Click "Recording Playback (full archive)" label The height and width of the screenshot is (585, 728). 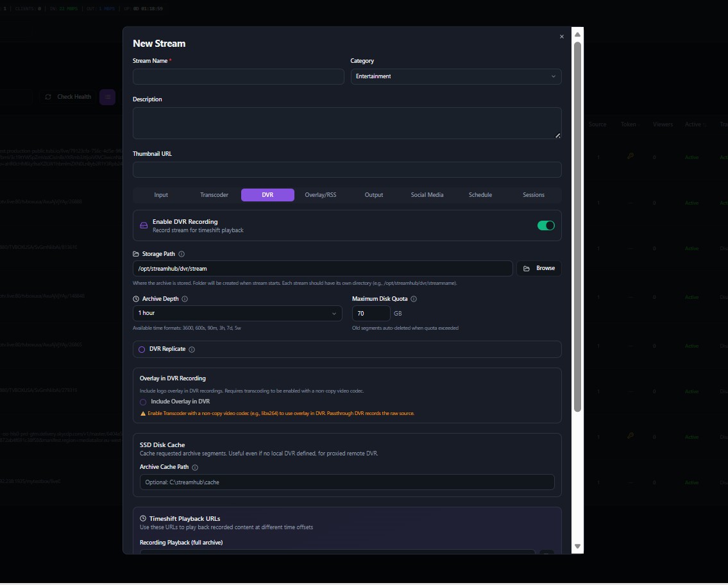click(x=181, y=543)
